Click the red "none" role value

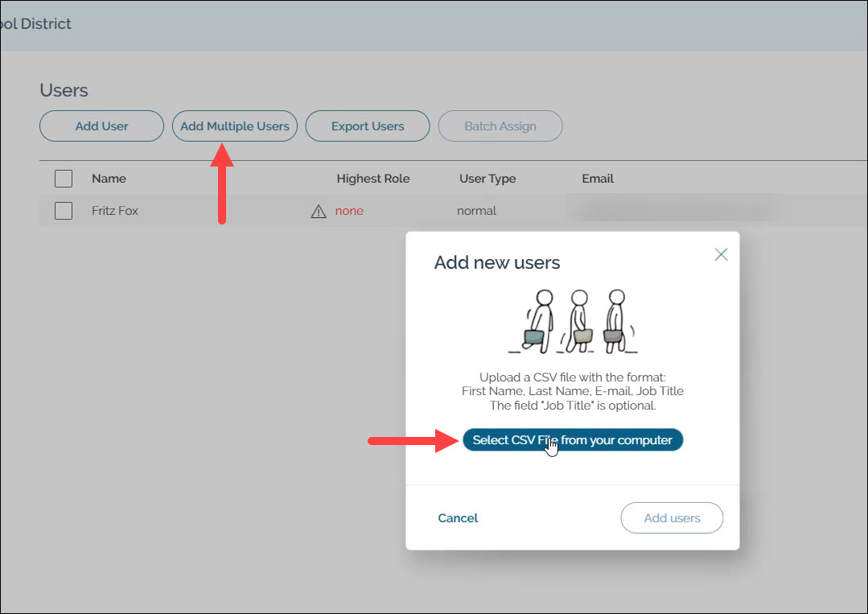point(349,211)
